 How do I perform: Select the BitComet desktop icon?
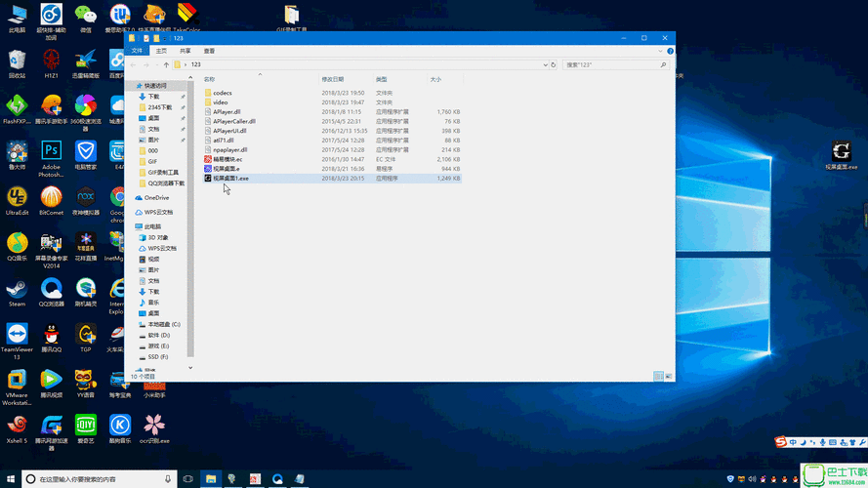(x=51, y=201)
